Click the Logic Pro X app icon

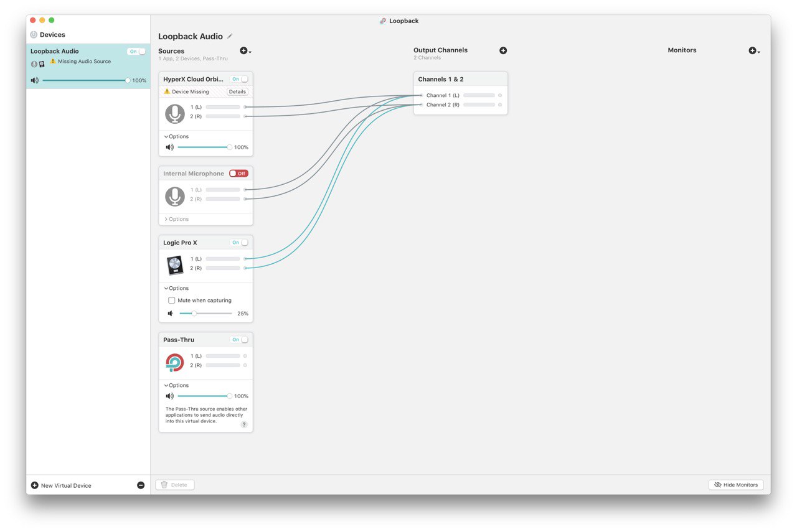(175, 265)
